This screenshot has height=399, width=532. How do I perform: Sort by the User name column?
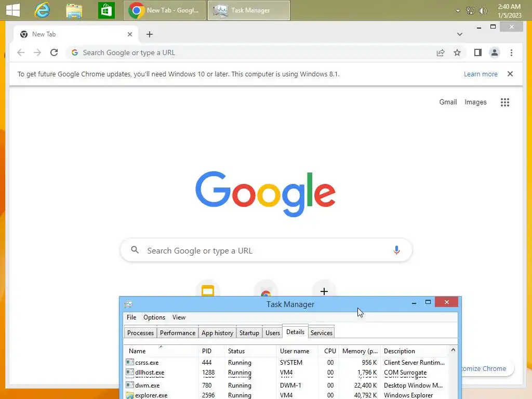298,351
